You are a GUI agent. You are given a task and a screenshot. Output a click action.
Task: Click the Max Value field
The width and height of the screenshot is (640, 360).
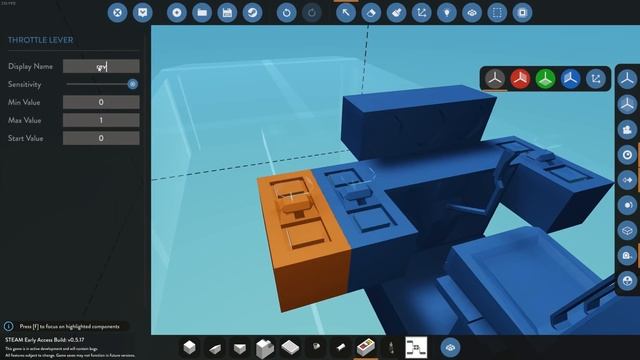coord(101,120)
